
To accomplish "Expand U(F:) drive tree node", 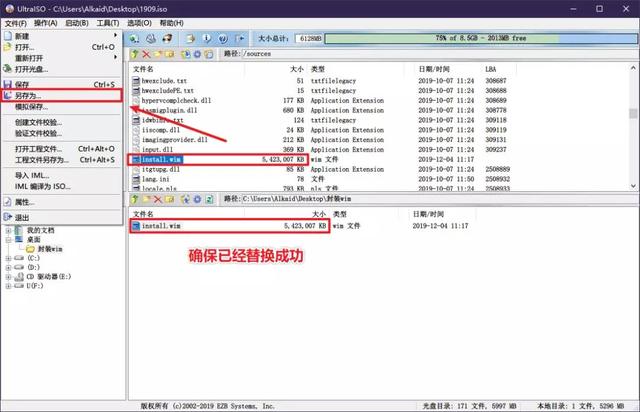I will point(8,286).
